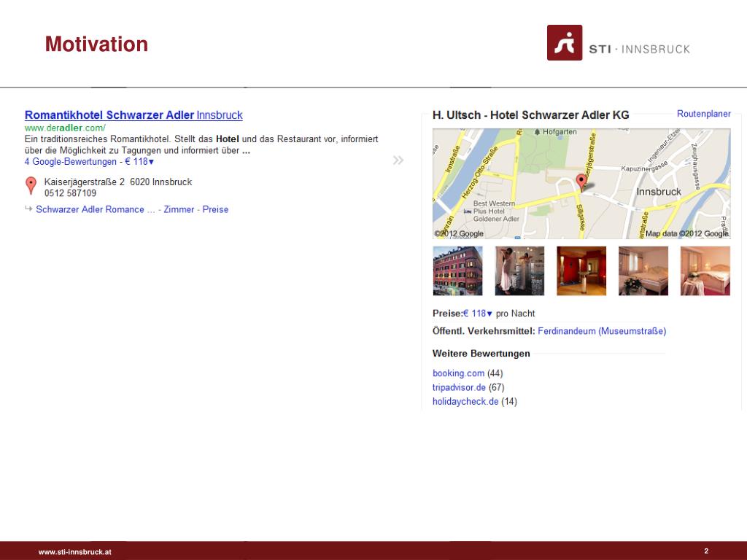
Task: Open the bedroom with flowers photo
Action: [643, 271]
